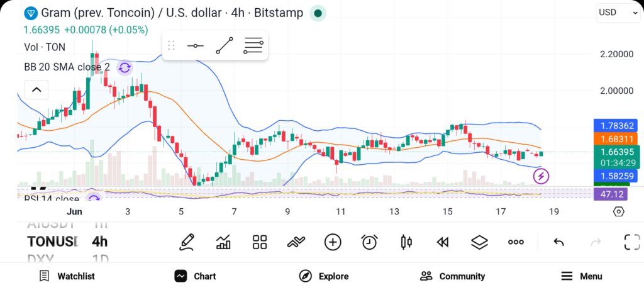Grab the drawing toolbar drag handle
The image size is (644, 290).
pos(172,45)
